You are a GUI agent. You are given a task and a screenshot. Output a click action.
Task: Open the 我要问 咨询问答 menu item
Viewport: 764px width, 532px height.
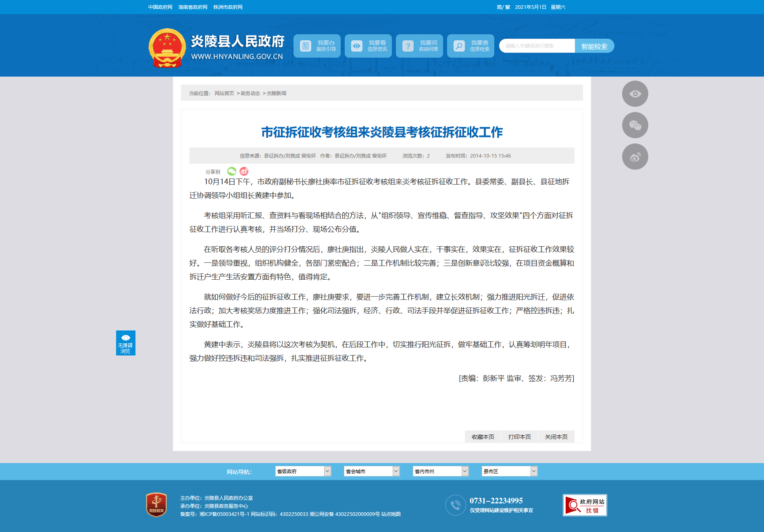419,46
